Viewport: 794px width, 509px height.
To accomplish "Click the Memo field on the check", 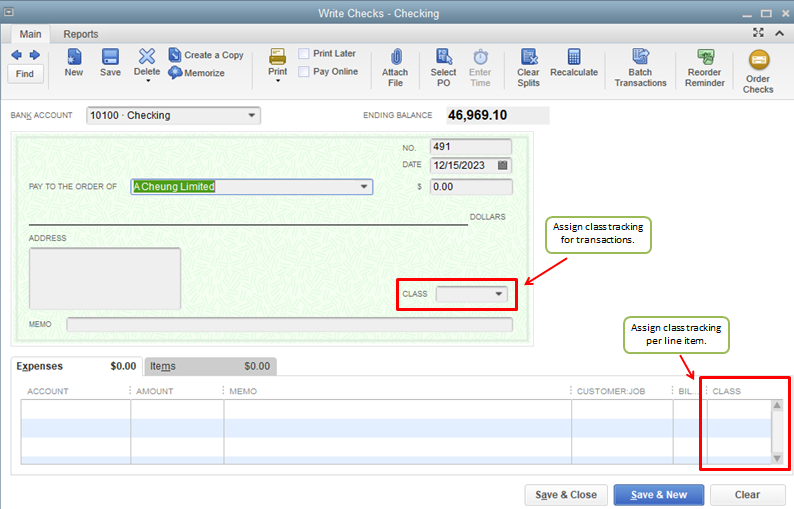I will tap(289, 325).
